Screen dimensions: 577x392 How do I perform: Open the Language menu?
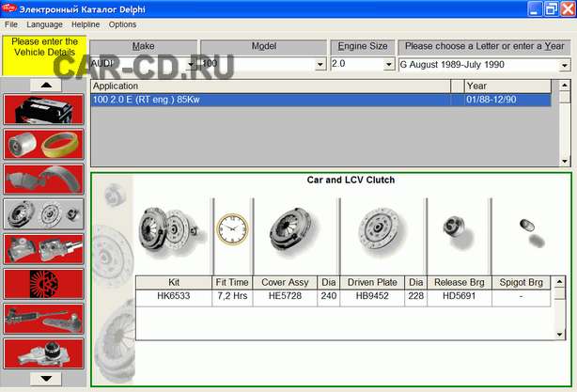44,24
